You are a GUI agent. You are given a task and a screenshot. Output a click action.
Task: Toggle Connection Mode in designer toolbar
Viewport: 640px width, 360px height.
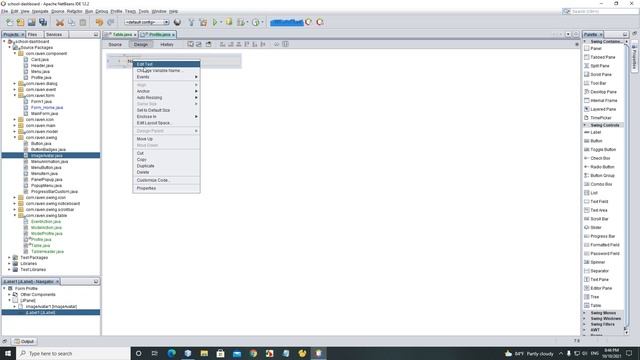tap(199, 44)
